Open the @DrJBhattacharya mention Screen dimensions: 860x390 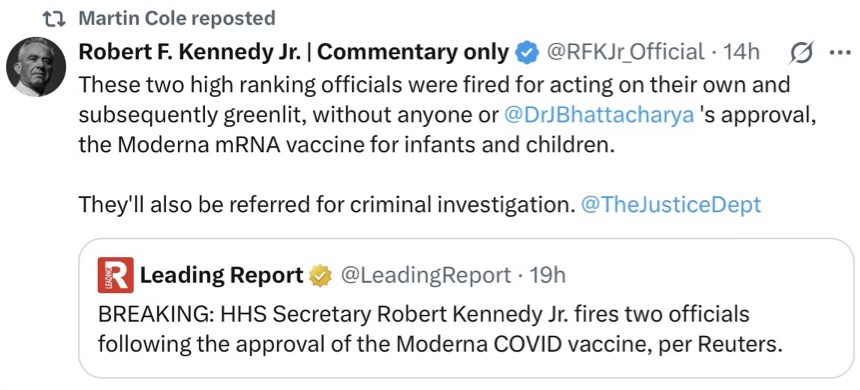click(598, 116)
